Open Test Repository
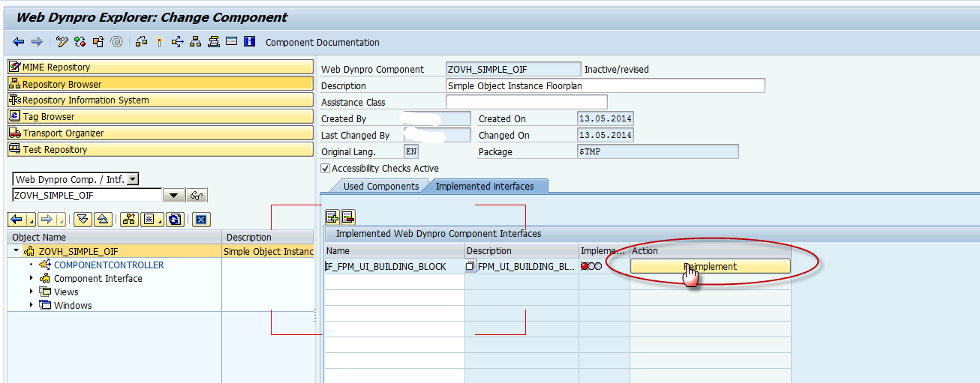980x383 pixels. 160,150
